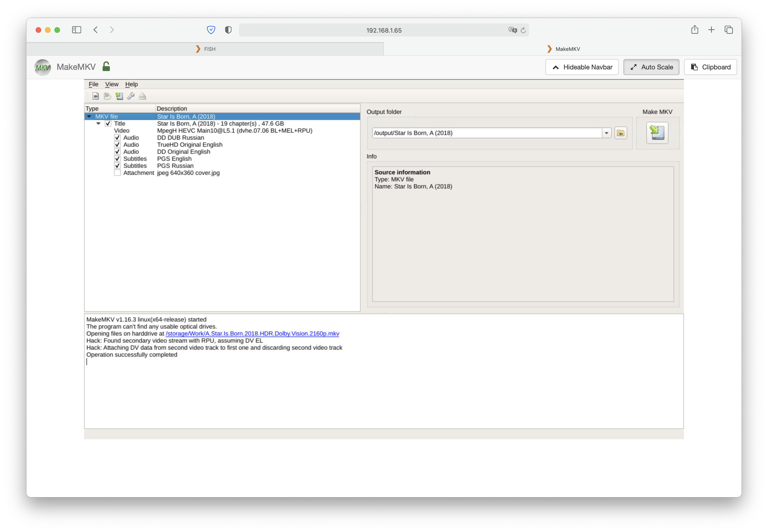Viewport: 768px width, 532px height.
Task: Open the source .mkv file path link
Action: (x=252, y=334)
